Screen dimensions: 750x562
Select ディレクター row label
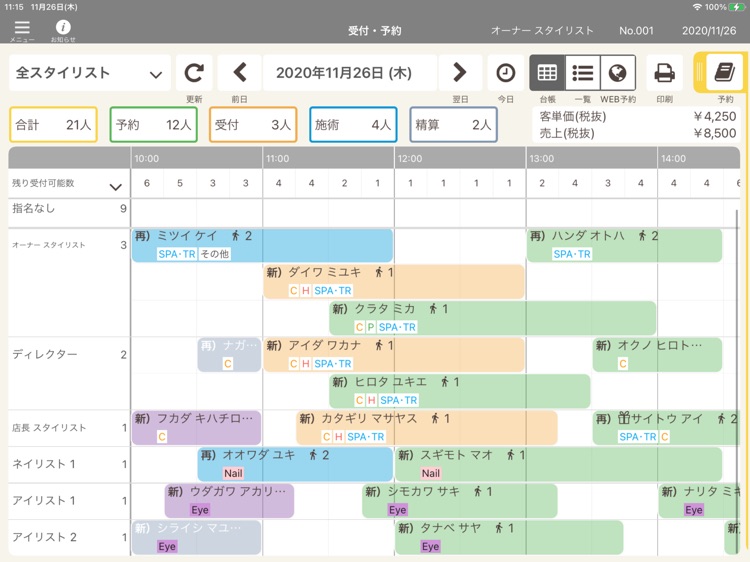click(x=44, y=354)
